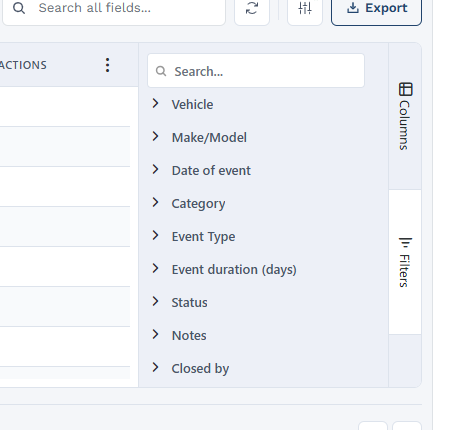Expand the Vehicle filter group
The height and width of the screenshot is (430, 462).
coord(155,103)
